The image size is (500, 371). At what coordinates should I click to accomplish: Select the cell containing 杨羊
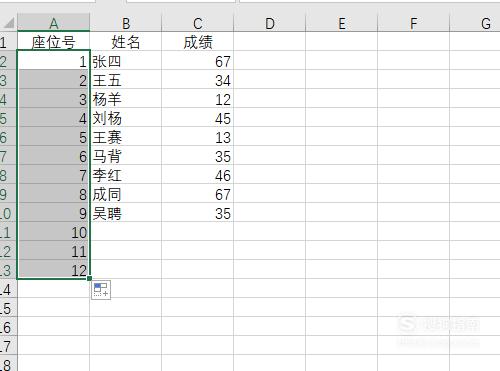126,98
